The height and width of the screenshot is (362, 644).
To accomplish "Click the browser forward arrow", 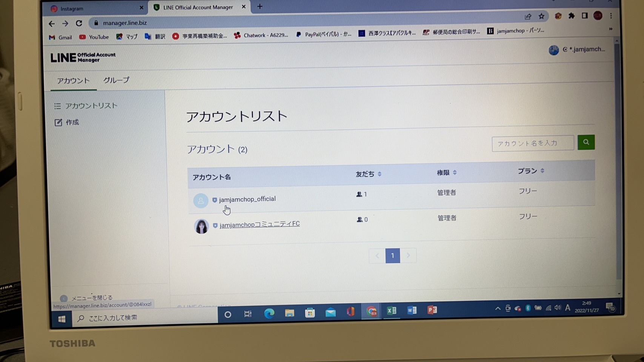I will [x=65, y=23].
